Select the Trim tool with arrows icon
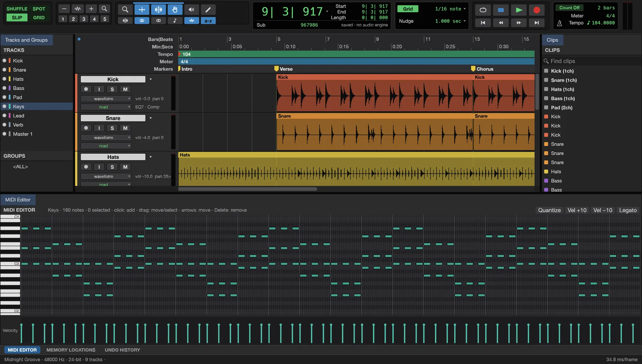Screen dimensions: 642x364 pos(142,10)
